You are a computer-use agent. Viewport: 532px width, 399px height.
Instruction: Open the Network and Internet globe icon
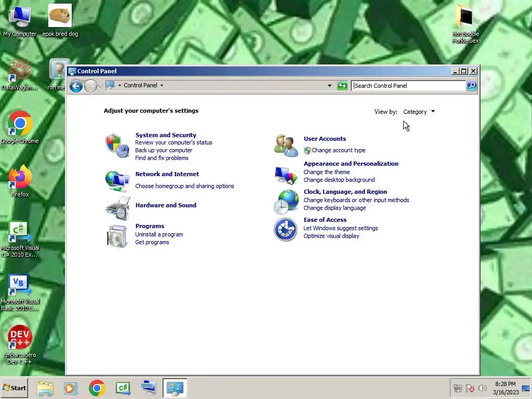[x=117, y=180]
